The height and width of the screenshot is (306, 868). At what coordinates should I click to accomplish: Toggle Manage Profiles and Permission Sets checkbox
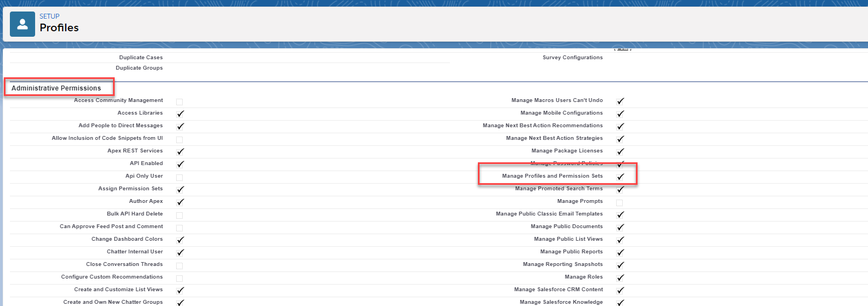pyautogui.click(x=620, y=177)
